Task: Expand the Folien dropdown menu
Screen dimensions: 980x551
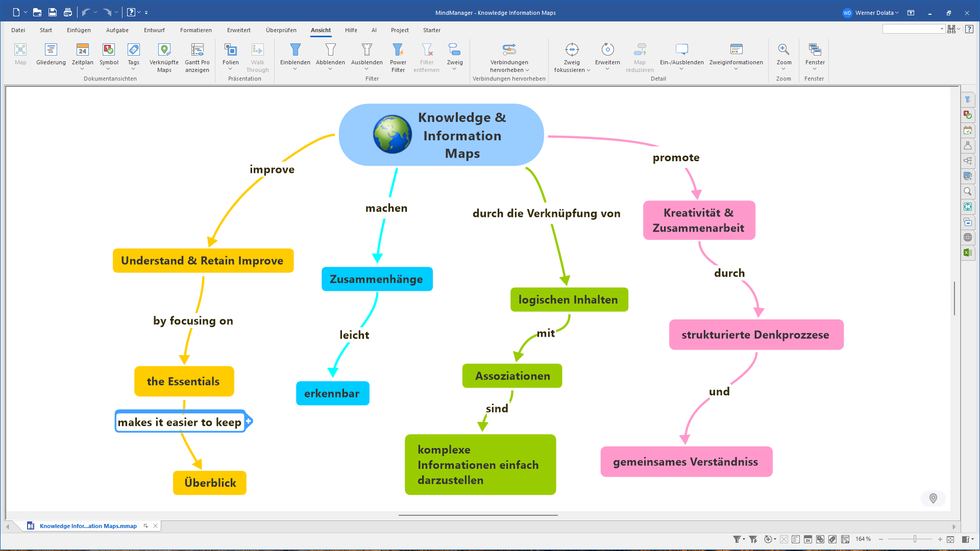Action: (x=230, y=69)
